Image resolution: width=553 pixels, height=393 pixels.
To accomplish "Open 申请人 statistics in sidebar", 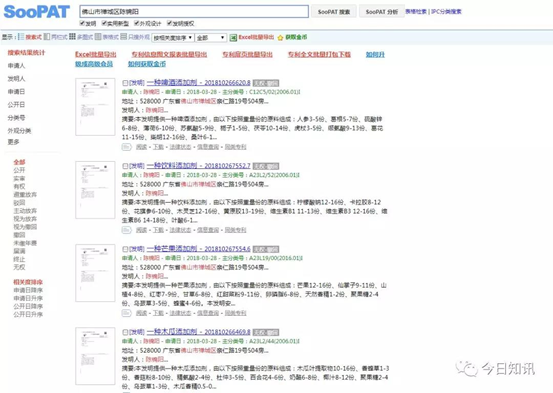I will coord(16,66).
